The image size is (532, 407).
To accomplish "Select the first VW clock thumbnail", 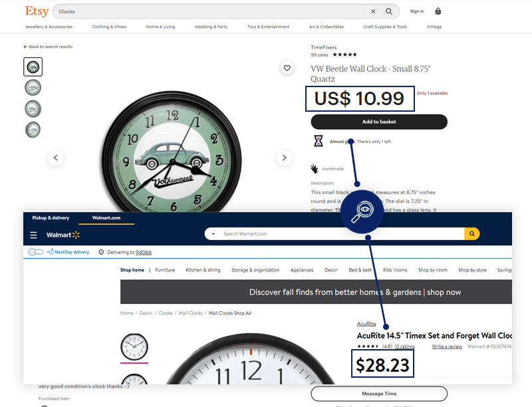I will (x=33, y=67).
